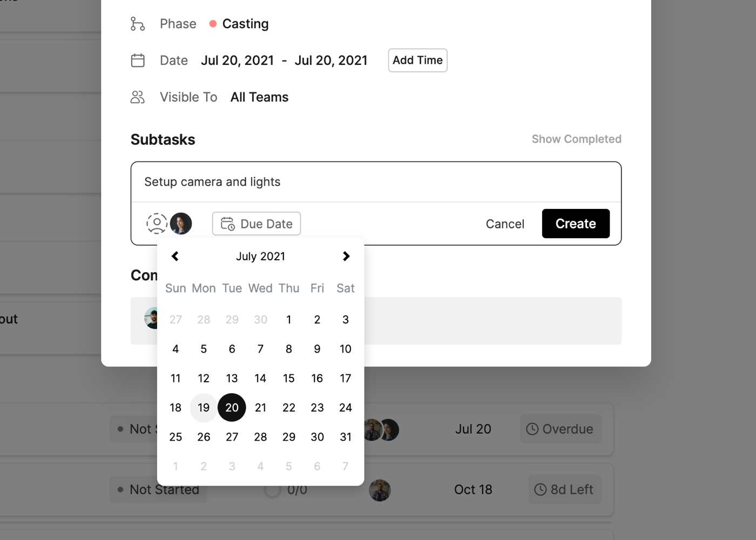Click the add assignee placeholder icon
Image resolution: width=756 pixels, height=540 pixels.
click(x=157, y=224)
